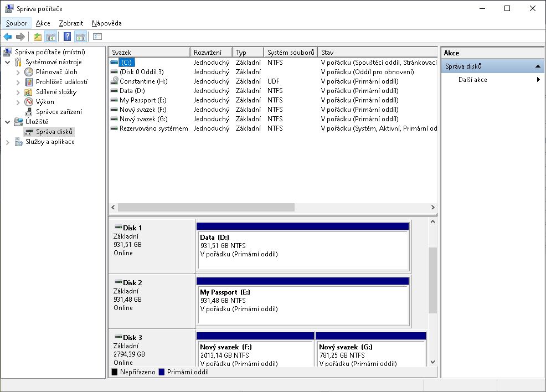
Task: Click the UDF file system cell
Action: coord(274,81)
